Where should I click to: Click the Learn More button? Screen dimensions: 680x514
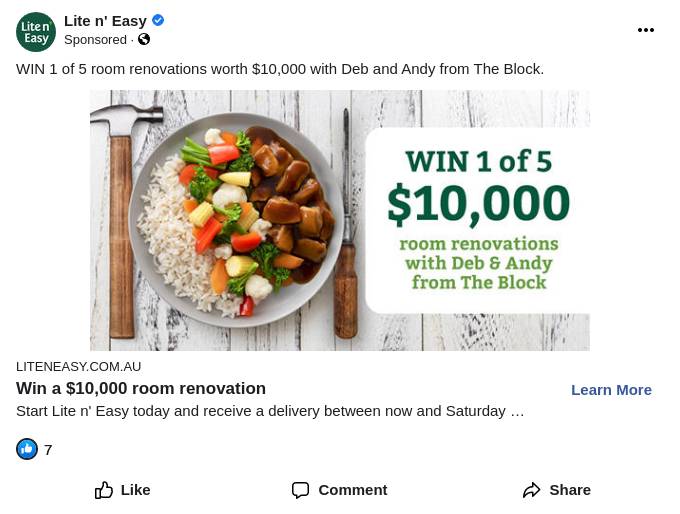(x=611, y=390)
